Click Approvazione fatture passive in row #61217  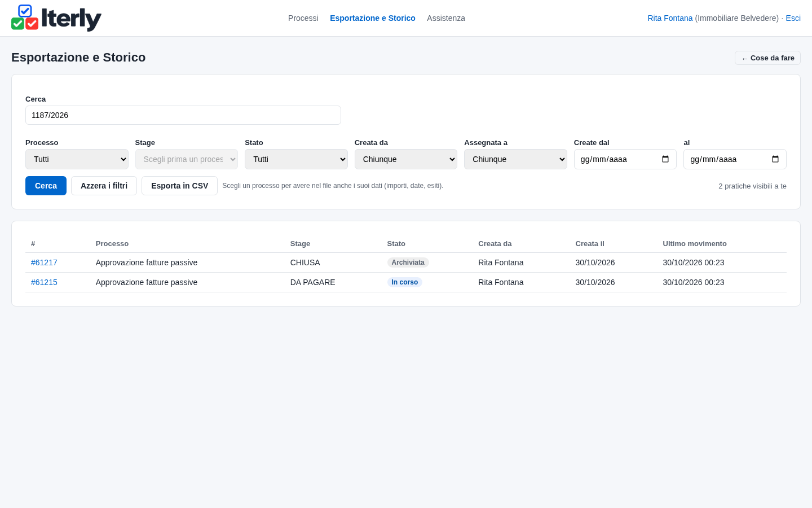click(x=147, y=262)
